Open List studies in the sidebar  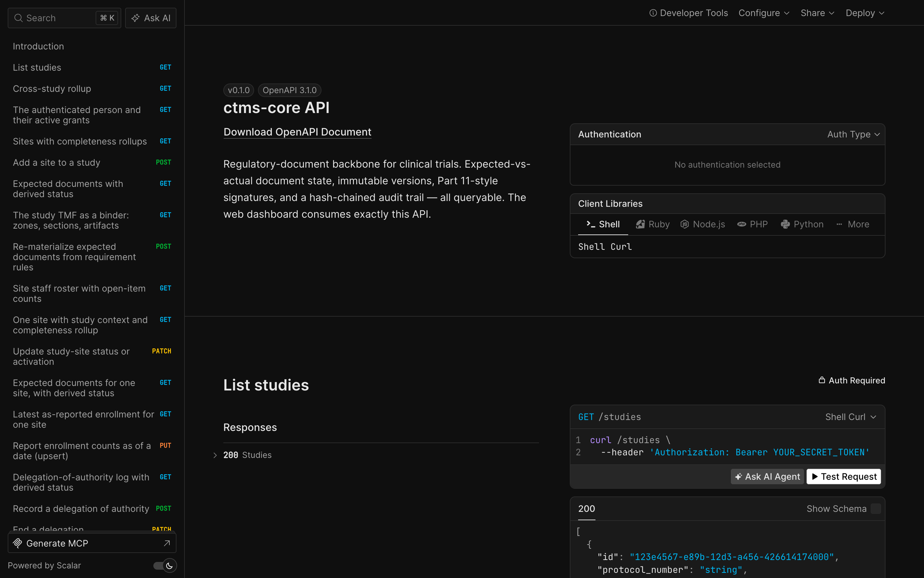pyautogui.click(x=92, y=67)
